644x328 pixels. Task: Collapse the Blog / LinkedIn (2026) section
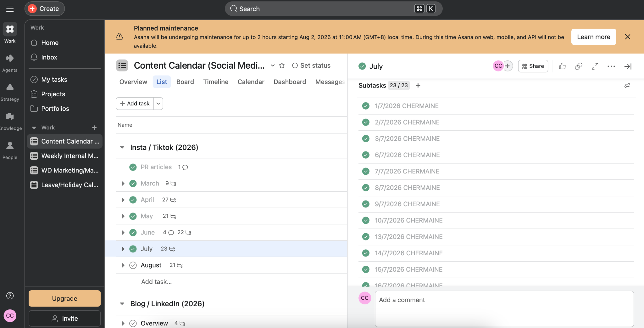click(x=122, y=304)
